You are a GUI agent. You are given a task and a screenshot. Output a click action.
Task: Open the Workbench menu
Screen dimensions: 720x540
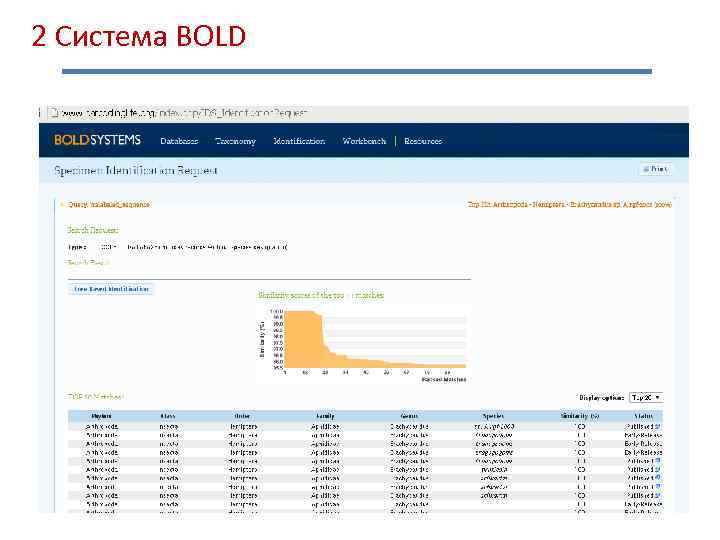(364, 141)
